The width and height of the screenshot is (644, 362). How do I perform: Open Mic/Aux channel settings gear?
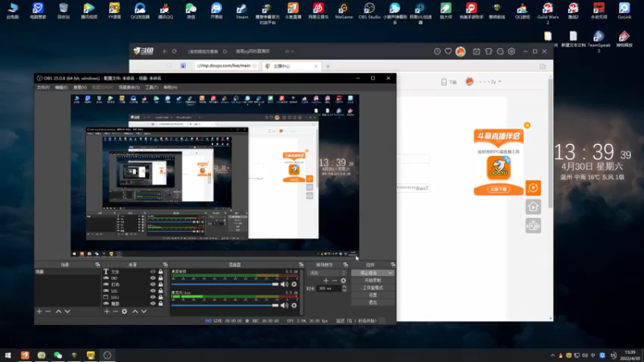(x=294, y=306)
